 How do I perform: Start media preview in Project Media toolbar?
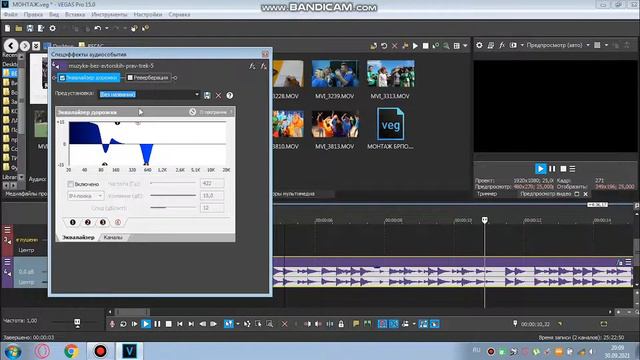[x=415, y=46]
